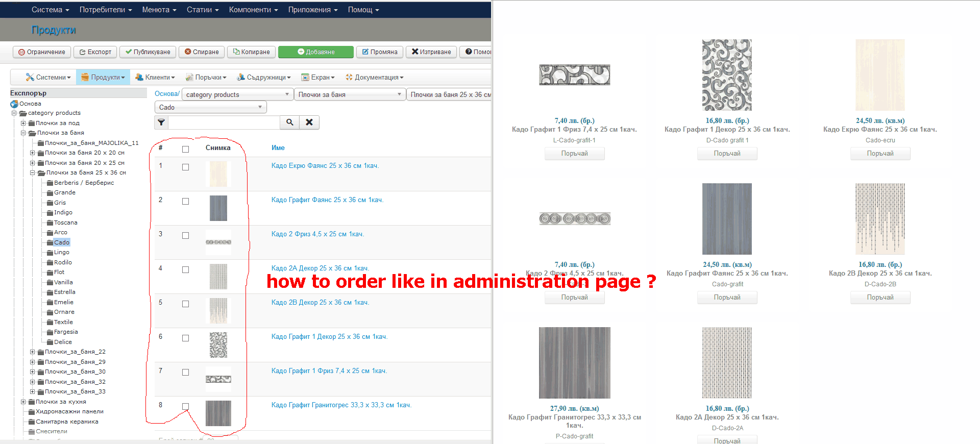
Task: Expand the Плочки за под tree node
Action: pyautogui.click(x=23, y=123)
